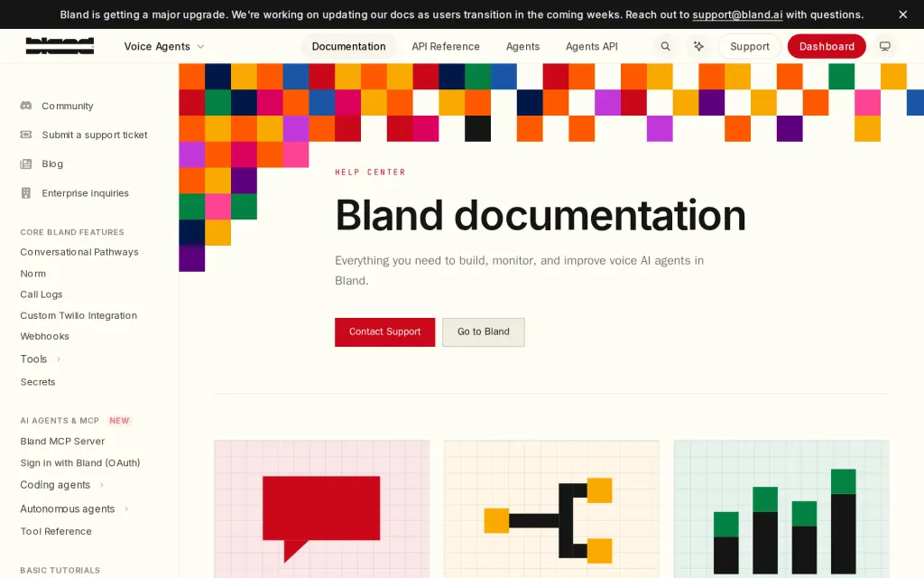Expand the Autonomous agents section
Screen dimensions: 924x578
[x=75, y=508]
